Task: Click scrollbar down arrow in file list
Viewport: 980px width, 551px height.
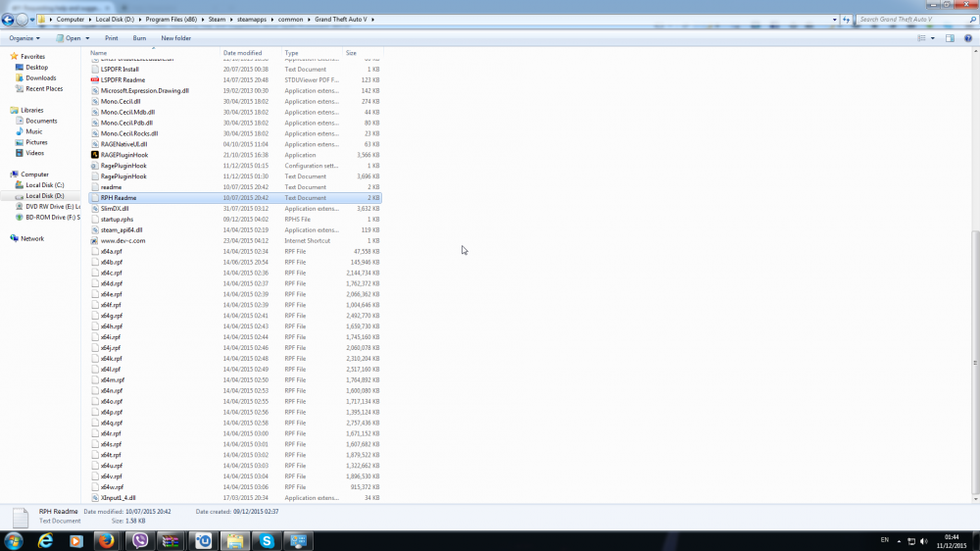Action: coord(975,499)
